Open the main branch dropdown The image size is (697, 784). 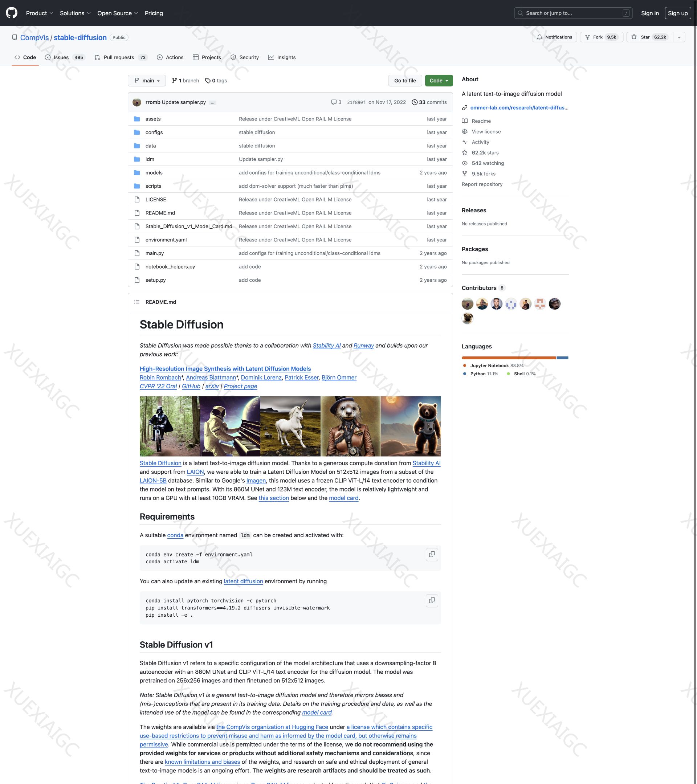click(147, 81)
